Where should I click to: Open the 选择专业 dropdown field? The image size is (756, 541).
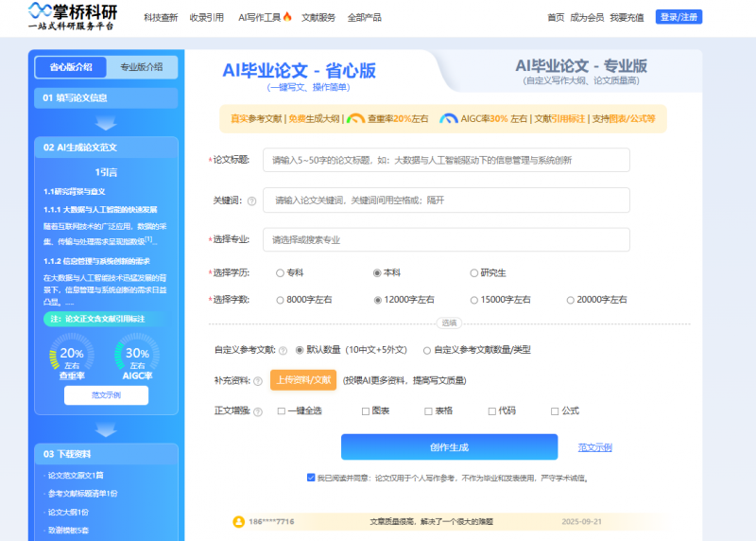[446, 240]
